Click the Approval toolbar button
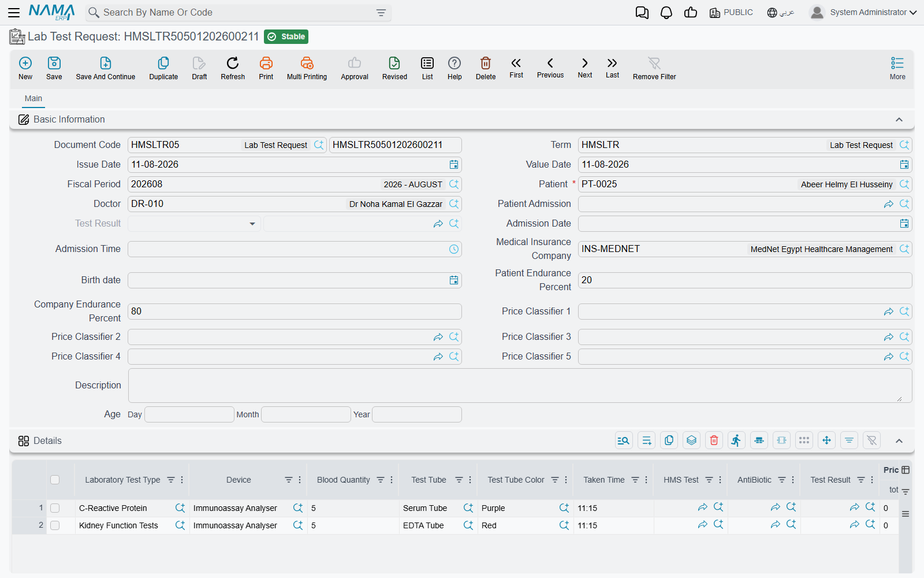The height and width of the screenshot is (578, 924). tap(355, 68)
